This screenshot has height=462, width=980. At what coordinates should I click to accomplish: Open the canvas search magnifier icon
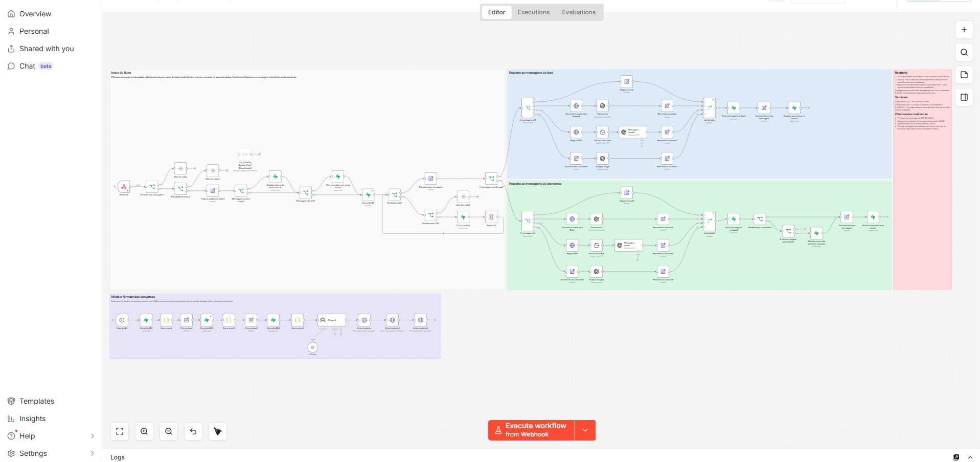pos(964,52)
